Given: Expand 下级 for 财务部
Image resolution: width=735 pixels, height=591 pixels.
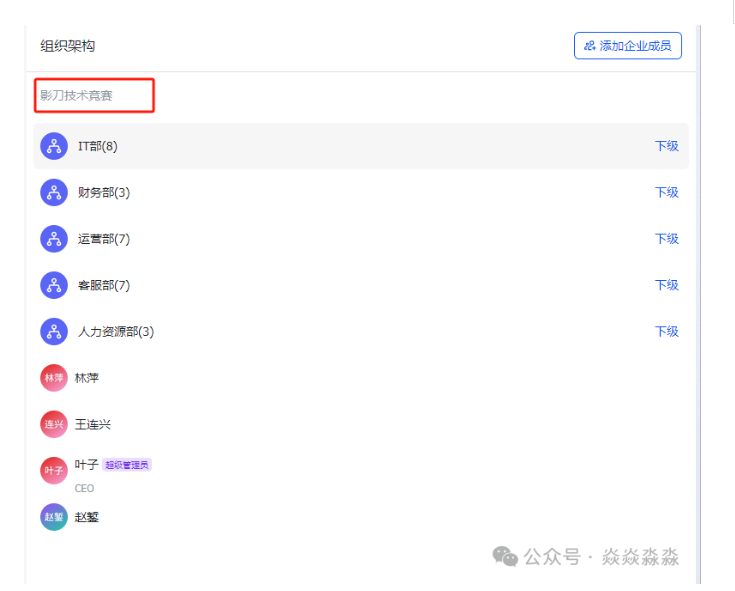Looking at the screenshot, I should (666, 192).
